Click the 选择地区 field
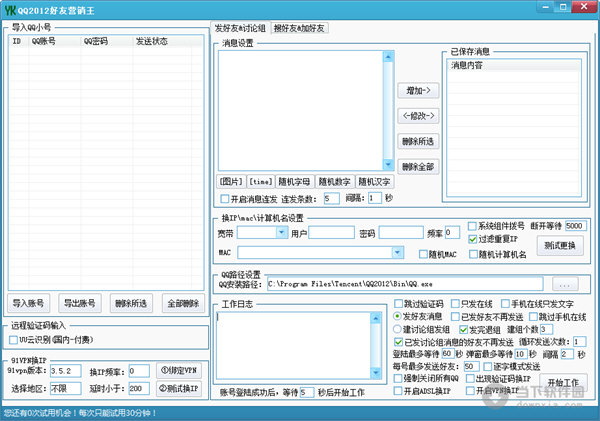 (65, 388)
